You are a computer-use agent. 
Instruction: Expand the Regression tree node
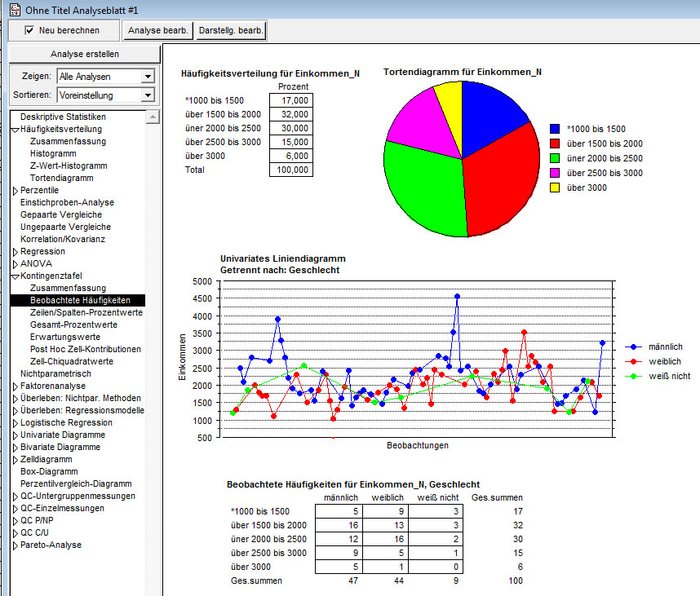click(16, 252)
